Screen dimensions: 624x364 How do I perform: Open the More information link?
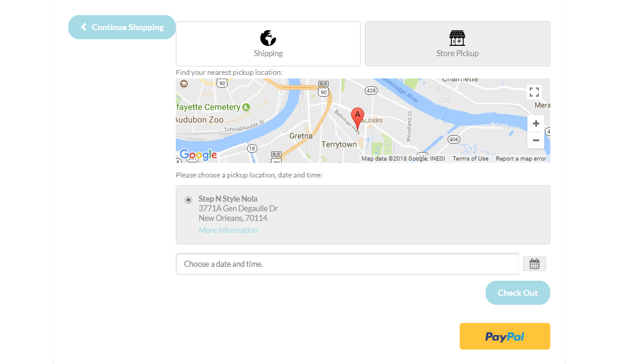point(228,231)
